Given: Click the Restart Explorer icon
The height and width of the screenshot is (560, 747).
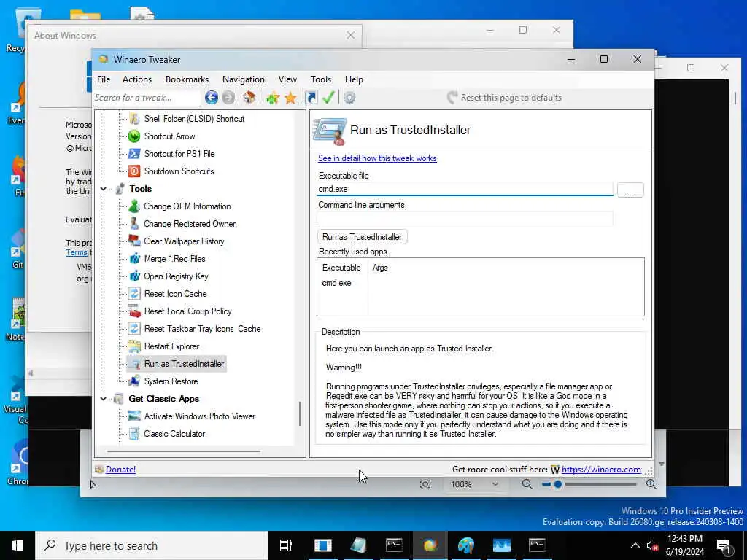Looking at the screenshot, I should click(134, 346).
